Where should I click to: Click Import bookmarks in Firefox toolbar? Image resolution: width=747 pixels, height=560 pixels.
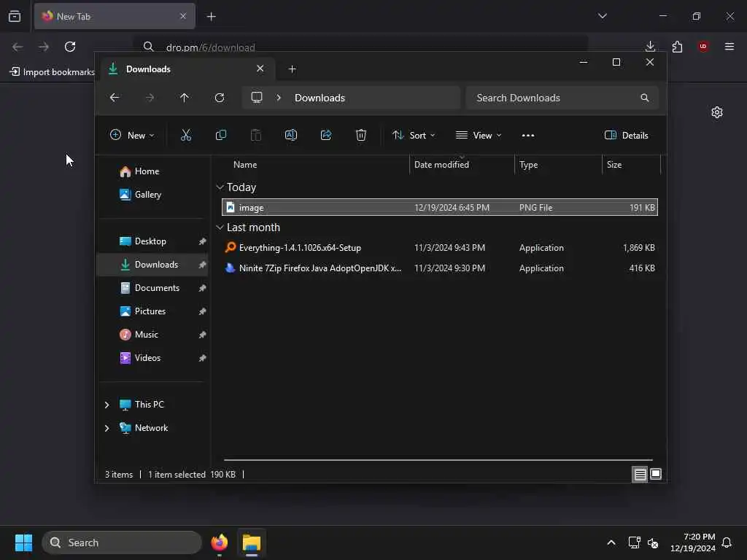(53, 72)
